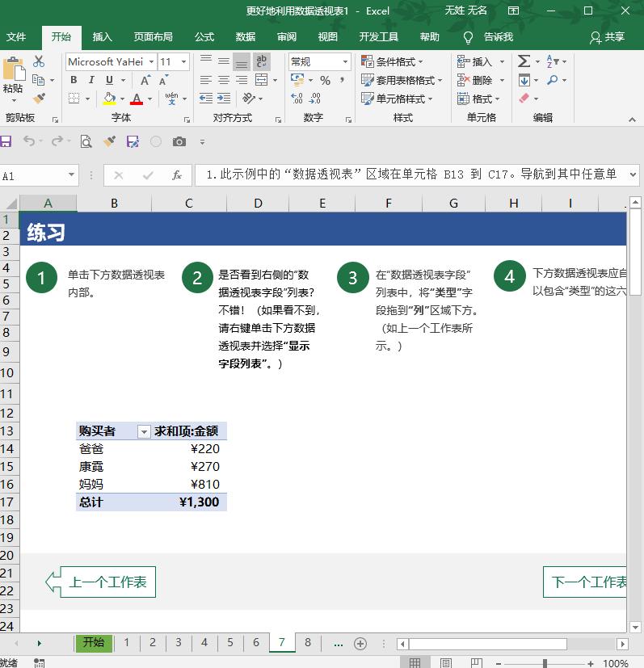Click the Clear eraser icon
Screen dimensions: 644x668
(524, 99)
